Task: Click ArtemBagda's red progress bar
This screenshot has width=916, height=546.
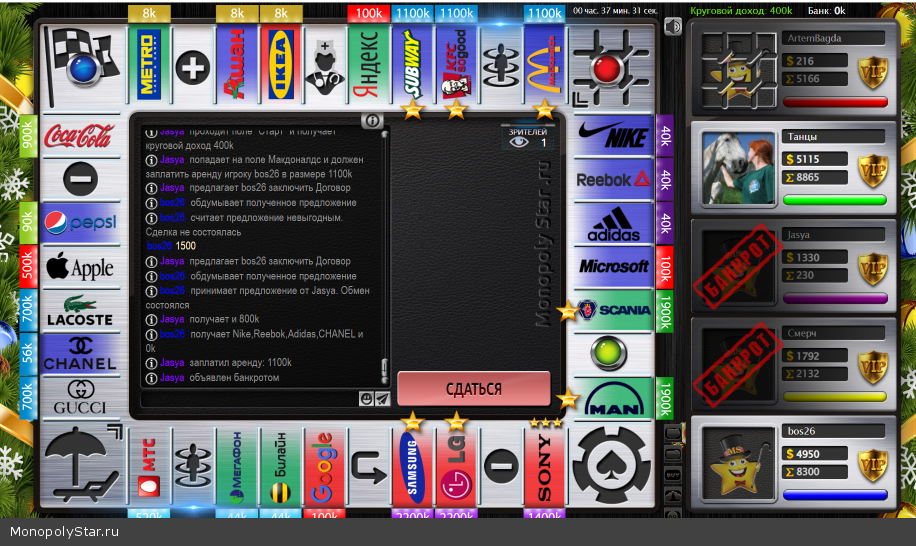Action: [x=835, y=102]
